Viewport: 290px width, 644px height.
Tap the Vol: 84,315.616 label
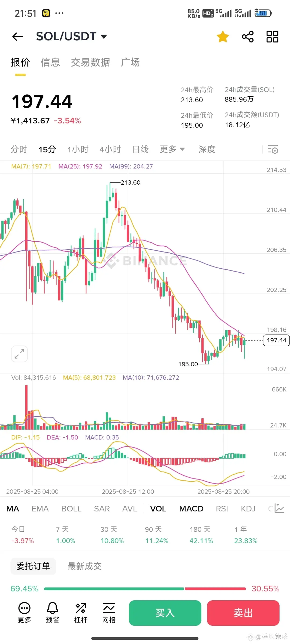pos(34,378)
